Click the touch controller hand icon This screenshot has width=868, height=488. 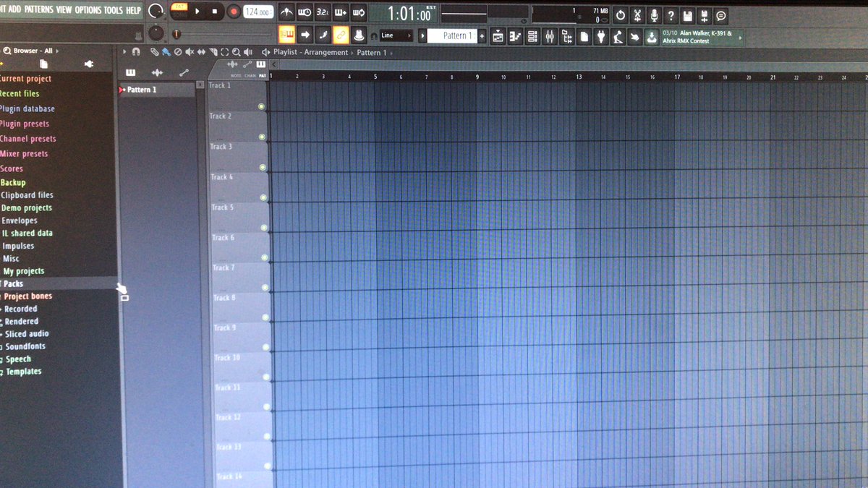(x=636, y=35)
